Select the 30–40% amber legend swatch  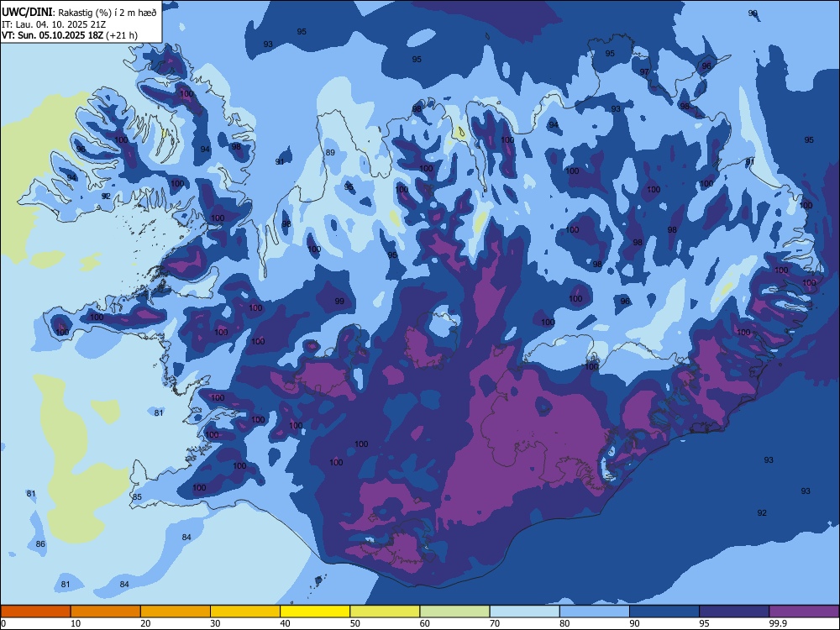(245, 612)
